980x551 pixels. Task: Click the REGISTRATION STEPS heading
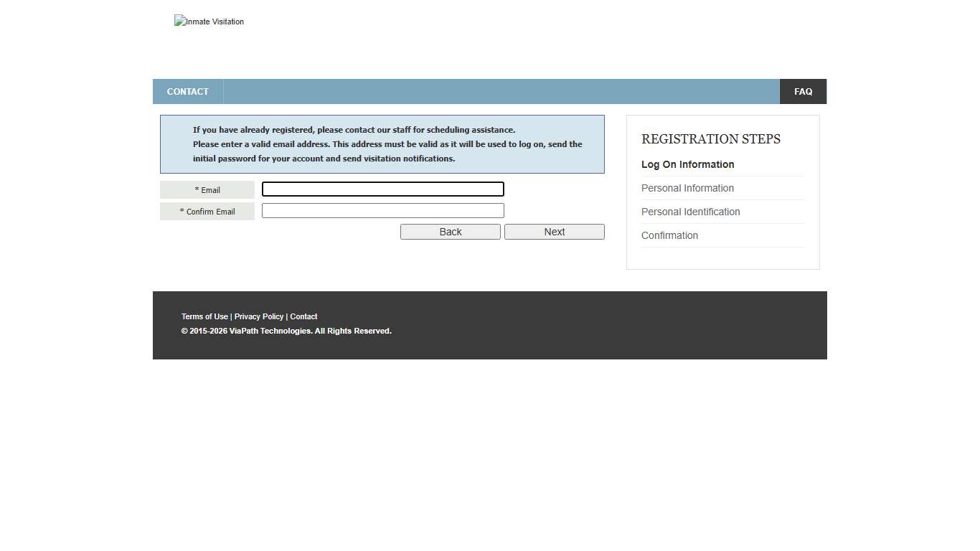click(x=710, y=138)
